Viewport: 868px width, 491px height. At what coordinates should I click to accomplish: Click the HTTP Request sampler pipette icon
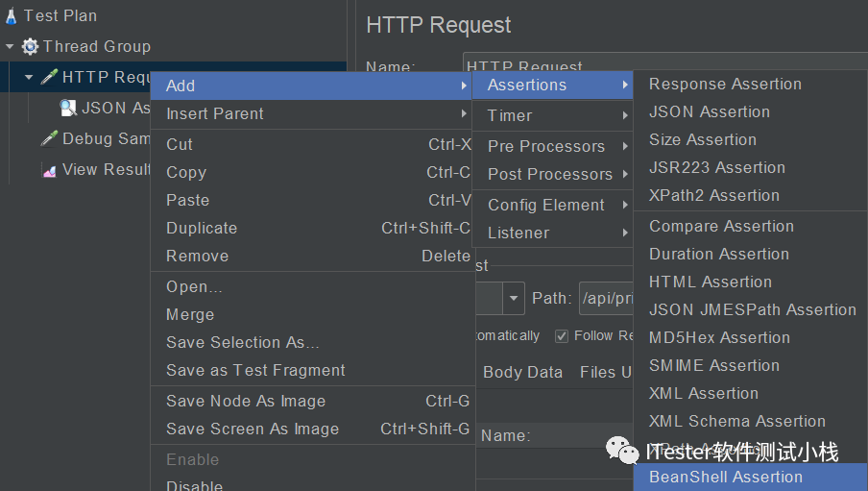click(49, 77)
